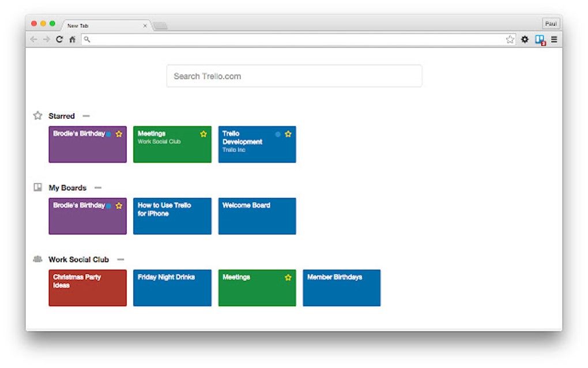Unstar the Meetings board in Starred

tap(203, 133)
